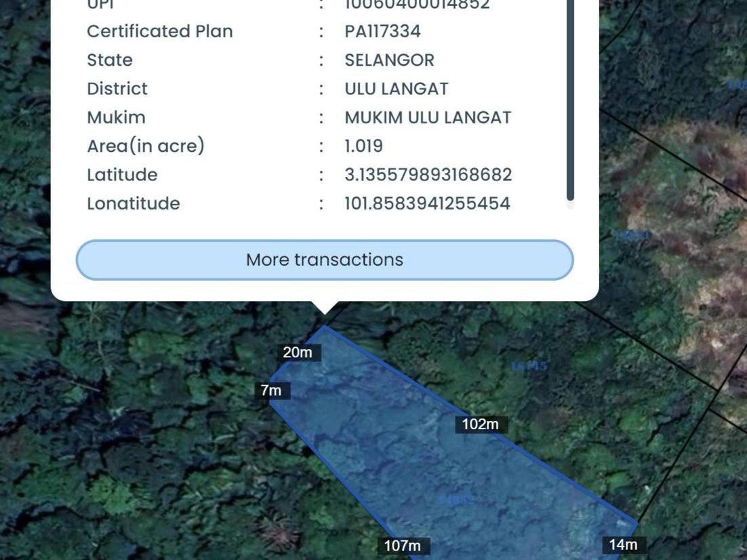
Task: Click the District value ULU LANGAT
Action: click(x=397, y=89)
